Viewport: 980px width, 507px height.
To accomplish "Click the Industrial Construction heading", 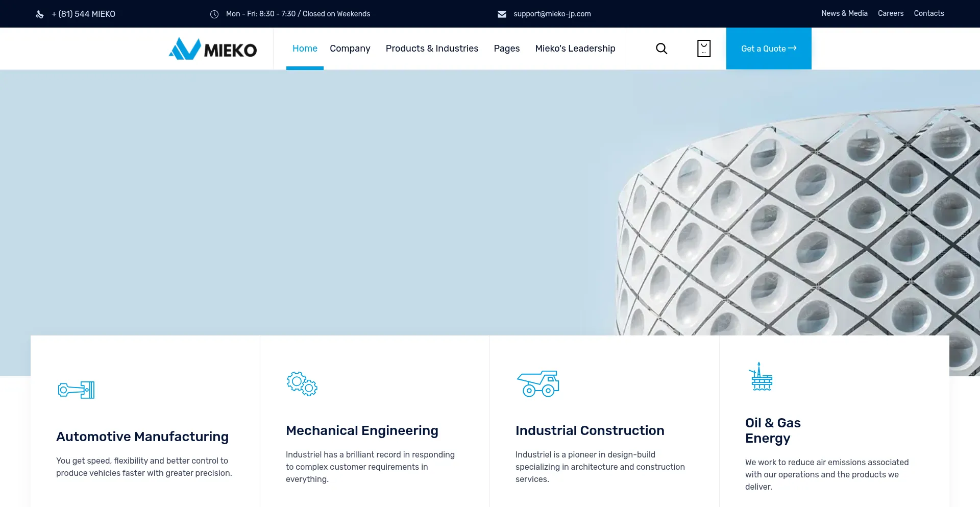I will (x=590, y=430).
